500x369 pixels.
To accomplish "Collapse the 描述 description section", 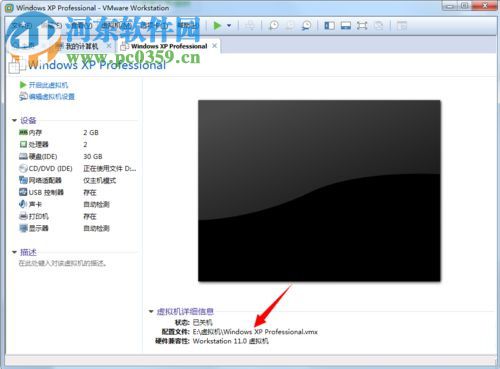I will (14, 252).
